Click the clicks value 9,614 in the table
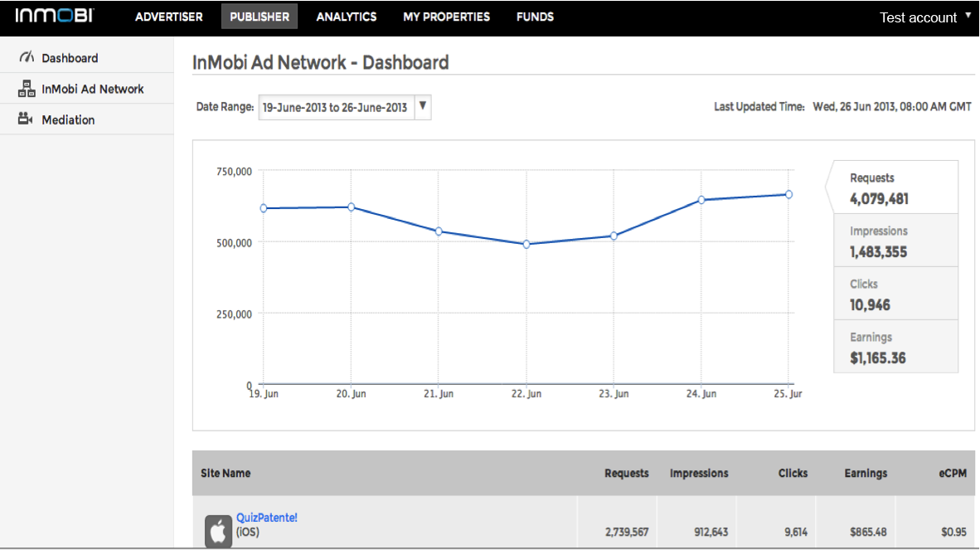980x550 pixels. (796, 532)
